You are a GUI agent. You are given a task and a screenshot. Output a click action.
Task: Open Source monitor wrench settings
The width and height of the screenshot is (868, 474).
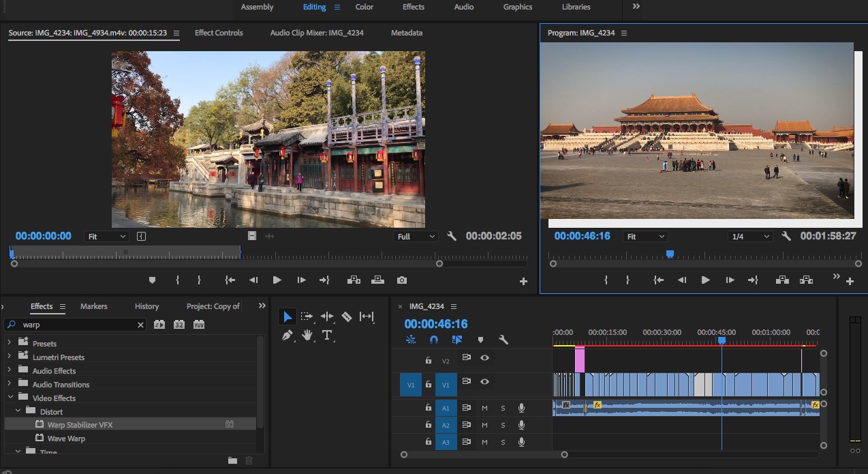[x=451, y=237]
